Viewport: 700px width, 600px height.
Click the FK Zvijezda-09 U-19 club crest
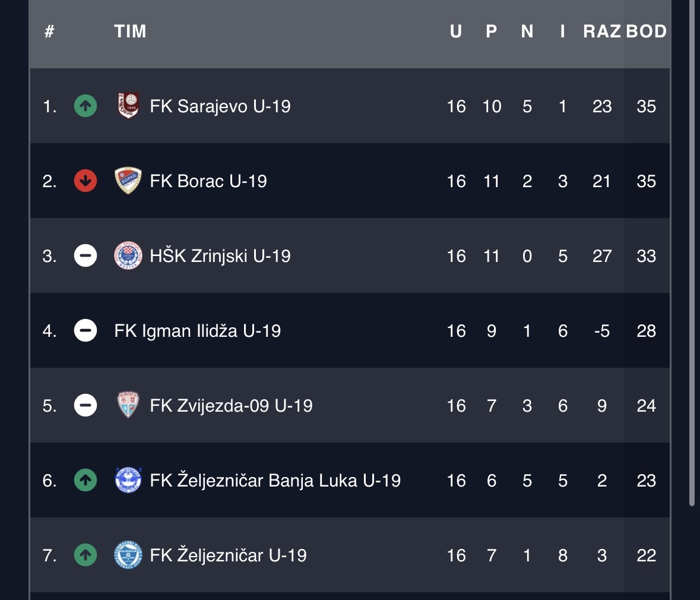click(128, 406)
